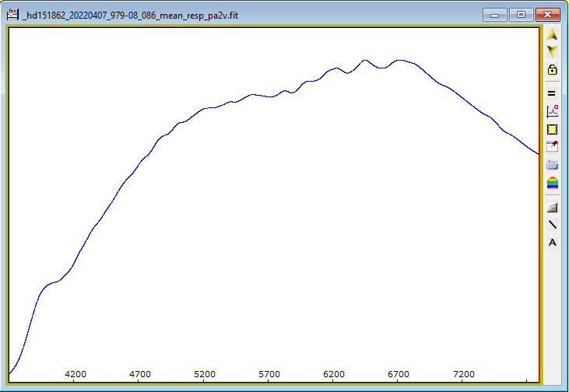This screenshot has height=392, width=569.
Task: Select the yellow dashed selection rectangle tool
Action: (x=553, y=129)
